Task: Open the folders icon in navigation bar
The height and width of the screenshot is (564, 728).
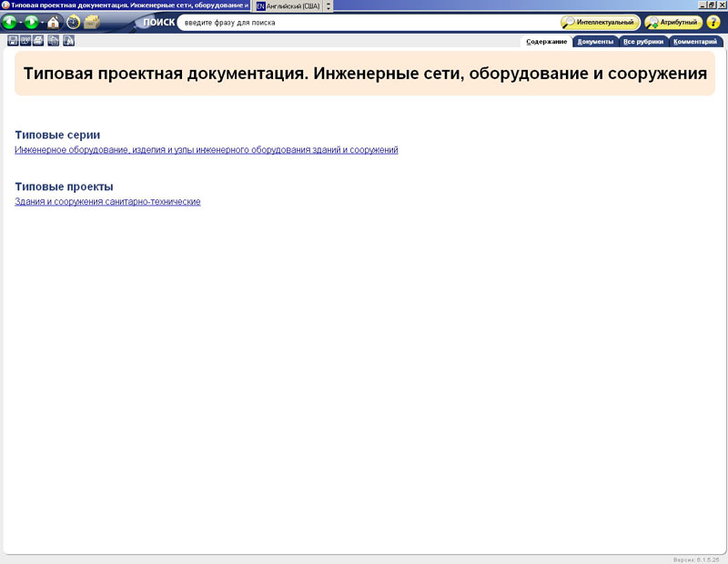Action: pos(92,22)
